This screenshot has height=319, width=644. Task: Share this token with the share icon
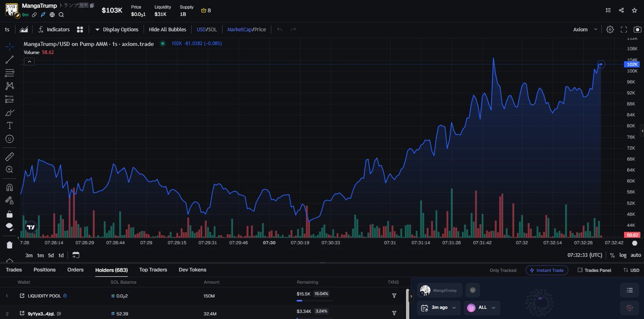click(x=621, y=10)
